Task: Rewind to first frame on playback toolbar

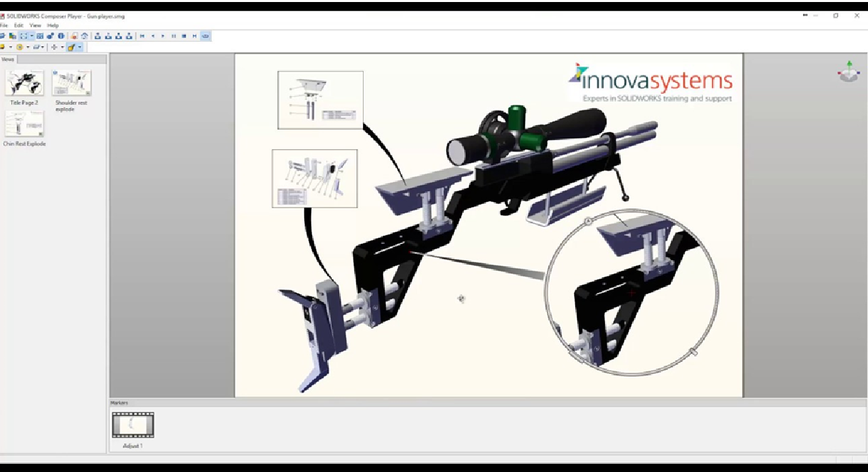Action: pyautogui.click(x=142, y=36)
